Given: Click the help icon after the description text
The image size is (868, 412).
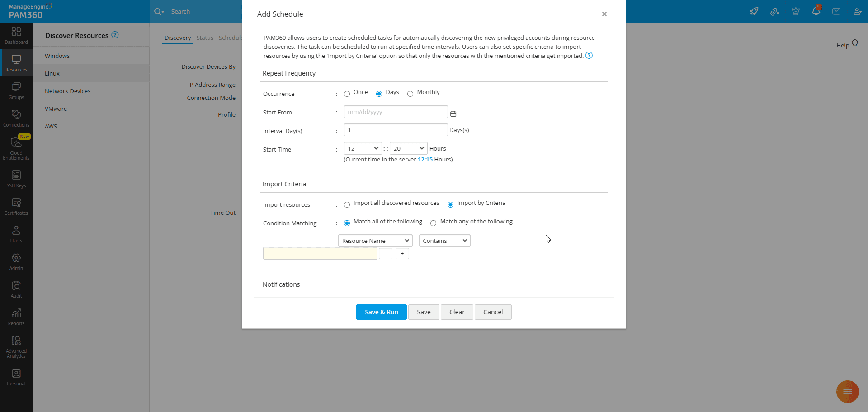Looking at the screenshot, I should pos(589,56).
